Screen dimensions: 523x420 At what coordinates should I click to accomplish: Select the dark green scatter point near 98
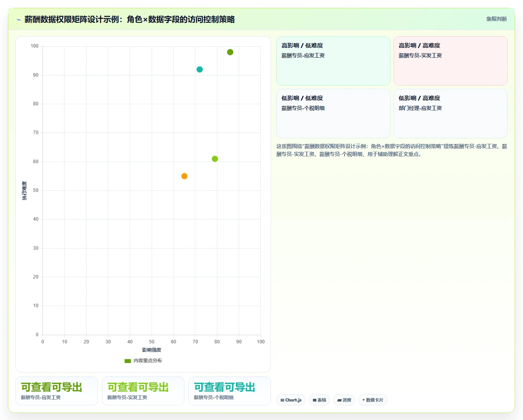[230, 52]
